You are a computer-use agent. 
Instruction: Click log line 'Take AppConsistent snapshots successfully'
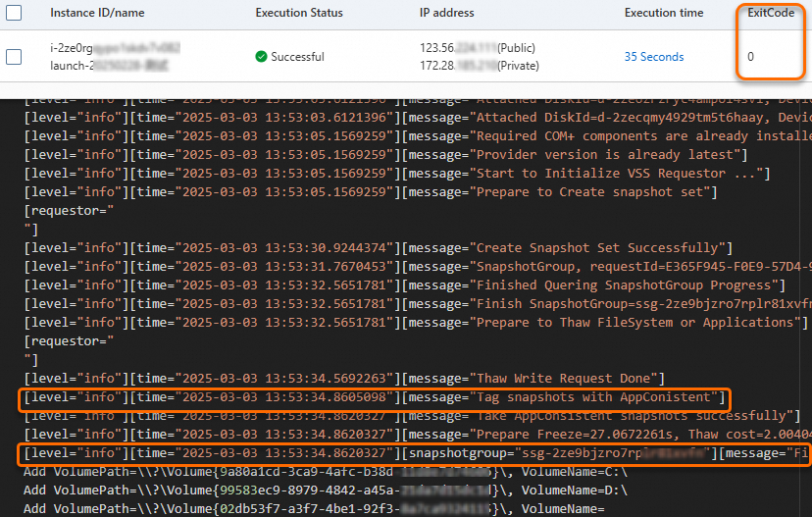(412, 416)
